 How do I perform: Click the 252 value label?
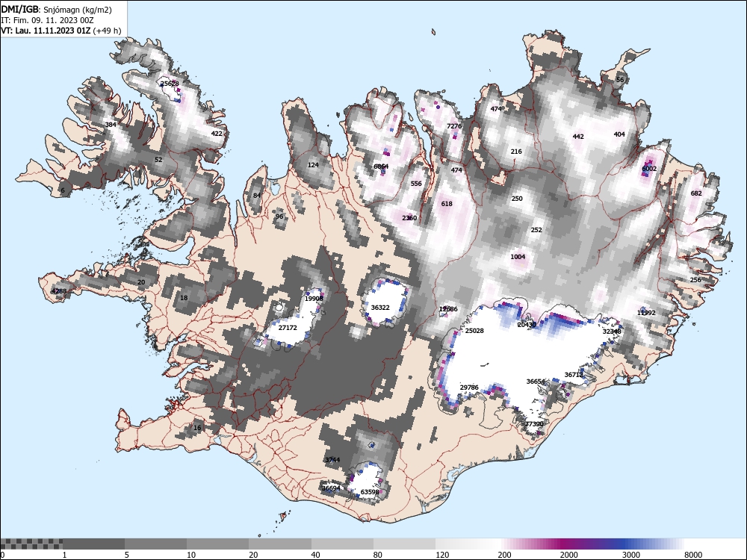tap(536, 229)
